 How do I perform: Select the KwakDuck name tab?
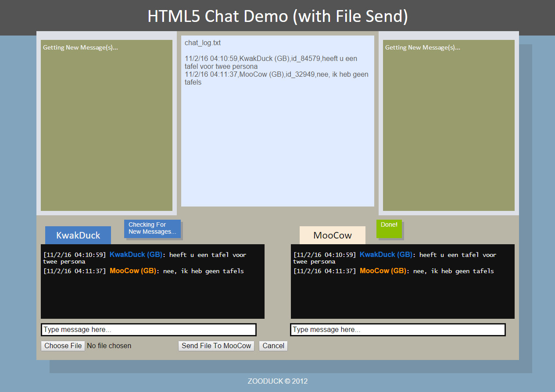coord(78,235)
